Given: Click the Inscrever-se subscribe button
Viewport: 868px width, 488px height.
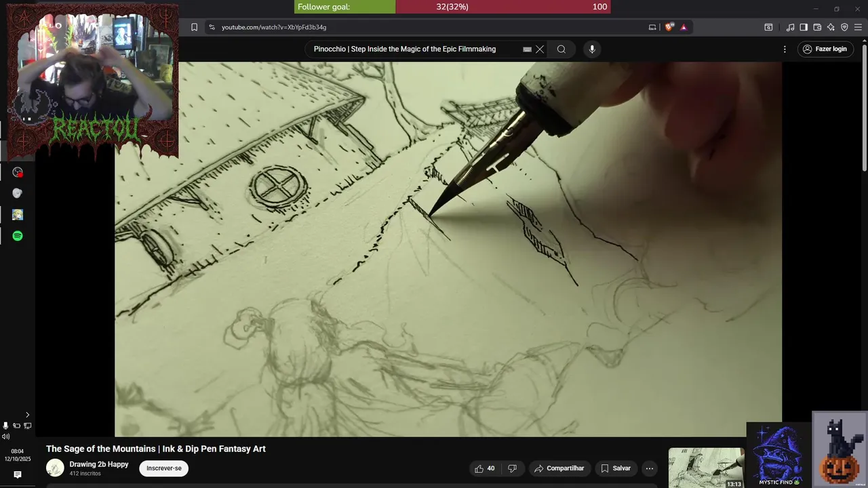Looking at the screenshot, I should click(164, 468).
